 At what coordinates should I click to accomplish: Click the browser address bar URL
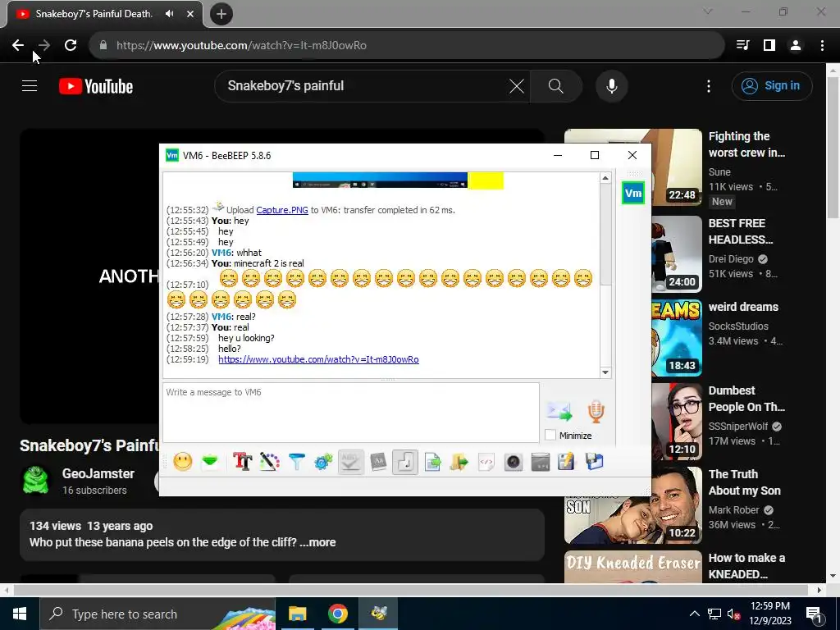(242, 46)
